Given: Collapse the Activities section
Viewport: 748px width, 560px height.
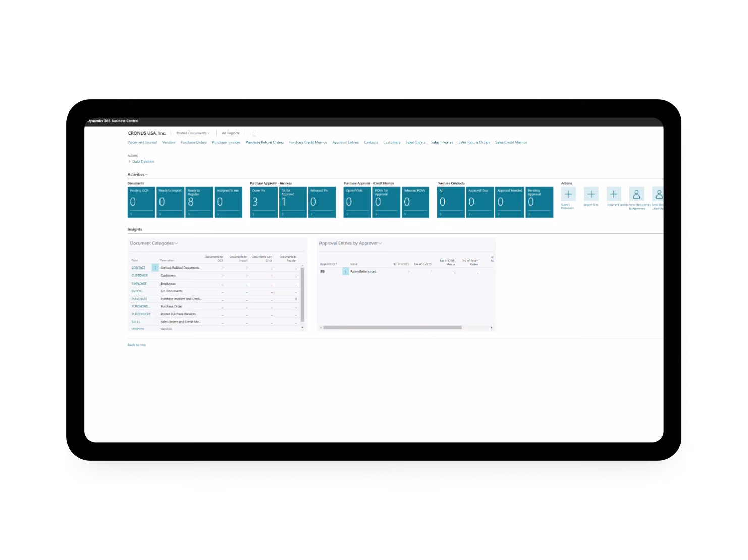Looking at the screenshot, I should pos(138,174).
